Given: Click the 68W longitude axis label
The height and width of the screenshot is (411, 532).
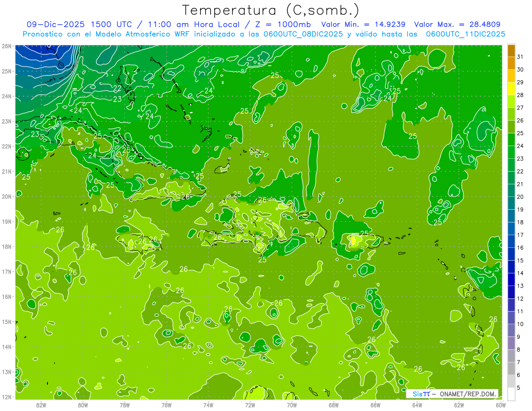Looking at the screenshot, I should click(334, 405).
